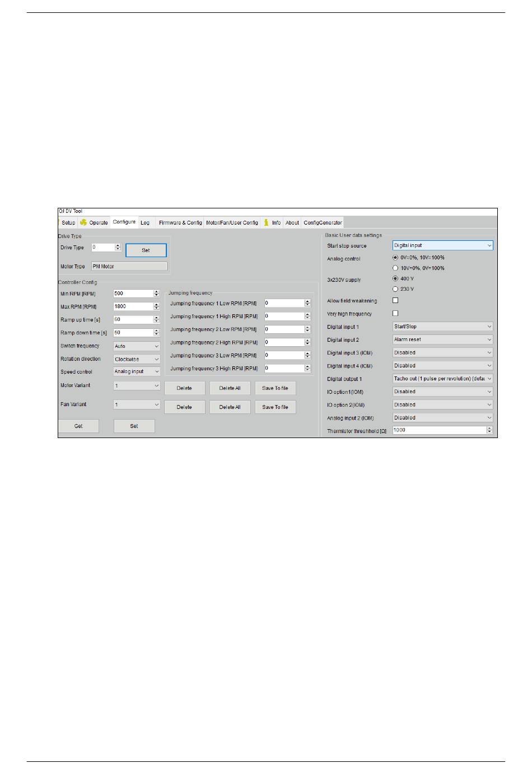
Task: Tick the Very high frequency checkbox
Action: coord(395,313)
